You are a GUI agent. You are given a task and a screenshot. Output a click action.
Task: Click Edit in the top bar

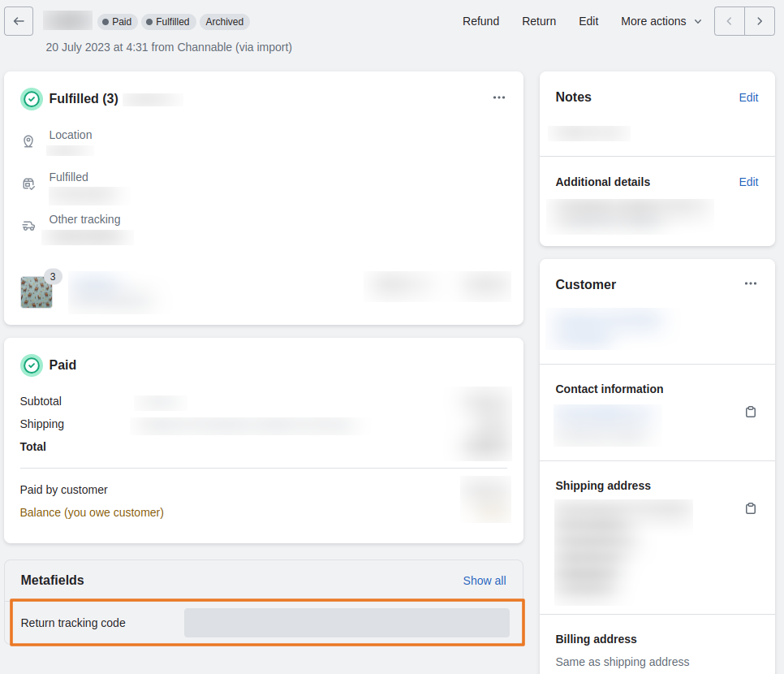coord(588,21)
